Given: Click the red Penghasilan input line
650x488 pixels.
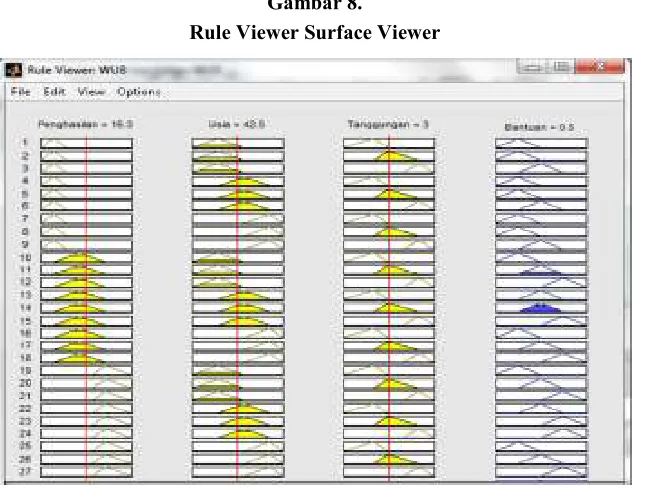Looking at the screenshot, I should click(x=86, y=309).
